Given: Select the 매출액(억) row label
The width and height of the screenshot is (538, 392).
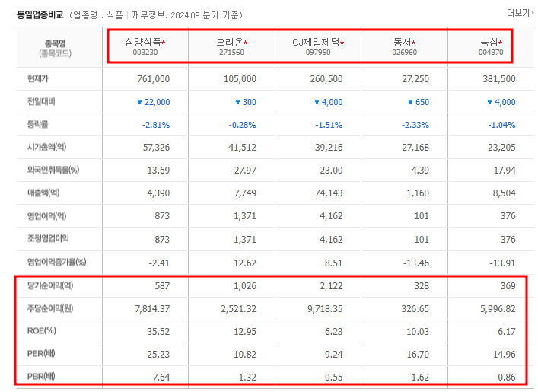Looking at the screenshot, I should (43, 193).
